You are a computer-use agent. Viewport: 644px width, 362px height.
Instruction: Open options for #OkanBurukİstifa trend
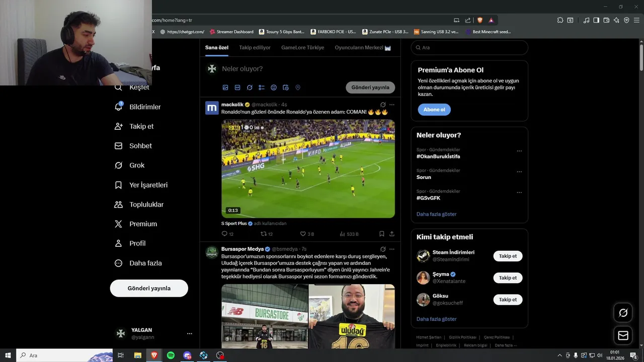click(x=519, y=151)
